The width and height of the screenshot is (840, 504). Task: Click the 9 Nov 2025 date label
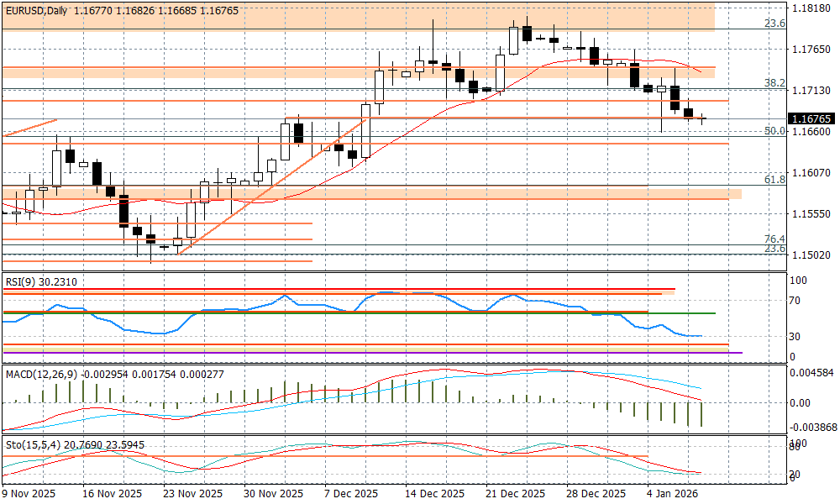(30, 494)
